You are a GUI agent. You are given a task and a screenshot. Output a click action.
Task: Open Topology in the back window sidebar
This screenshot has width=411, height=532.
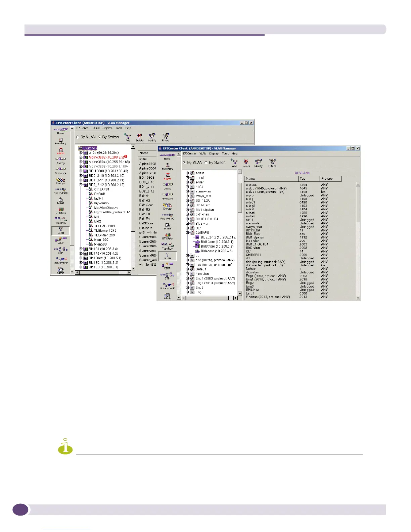click(60, 220)
